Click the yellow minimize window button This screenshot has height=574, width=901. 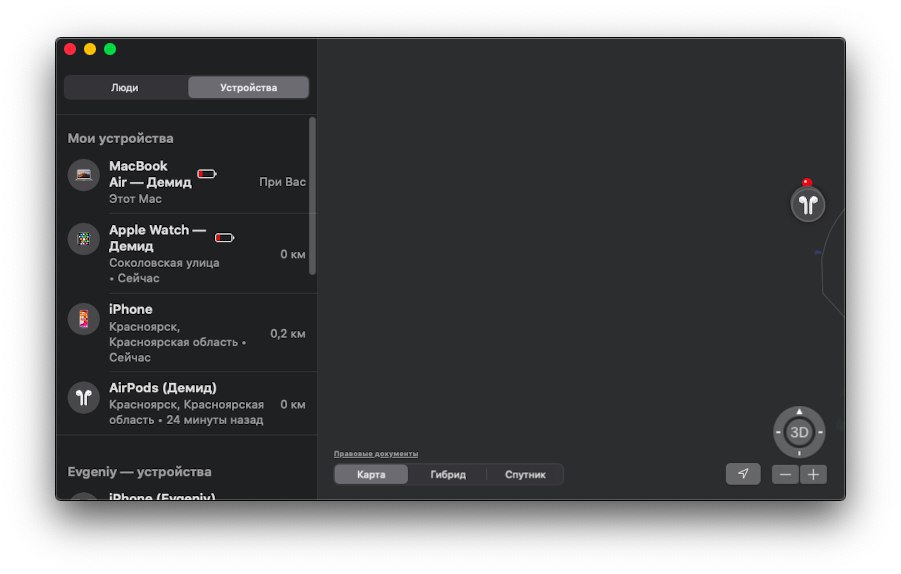pyautogui.click(x=90, y=49)
